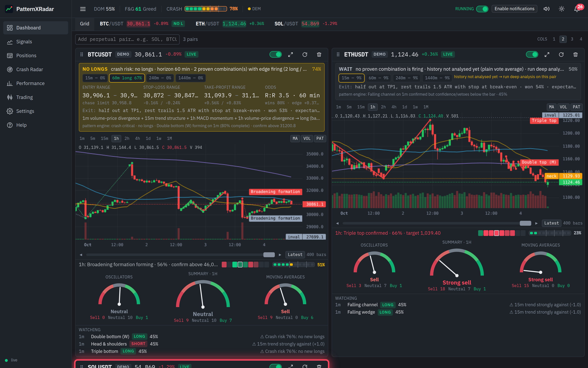
Task: Open Trading in the sidebar
Action: [x=36, y=97]
